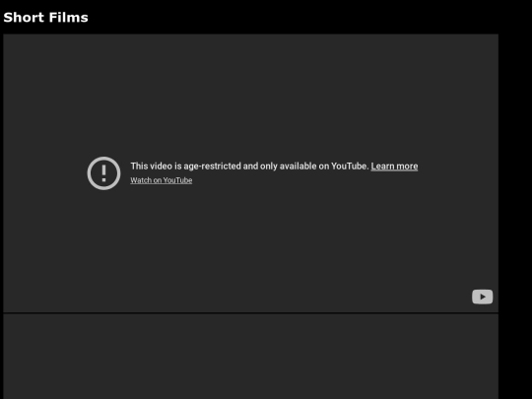Viewport: 532px width, 399px height.
Task: Click the divider between the two video embeds
Action: coord(251,313)
